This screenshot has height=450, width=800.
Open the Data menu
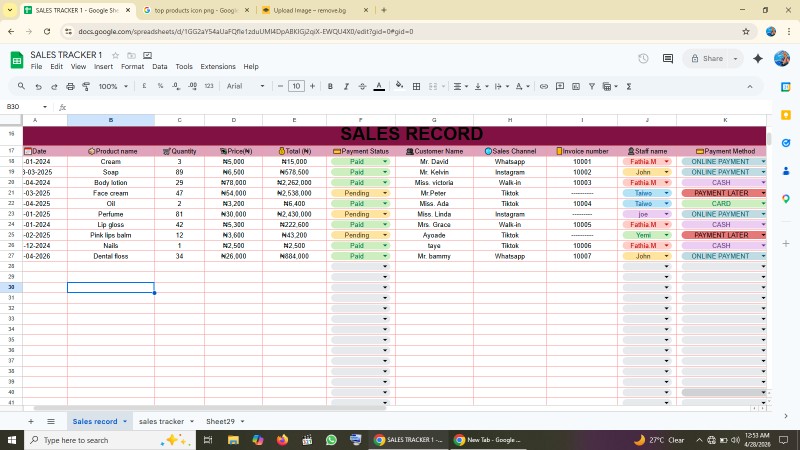[160, 67]
